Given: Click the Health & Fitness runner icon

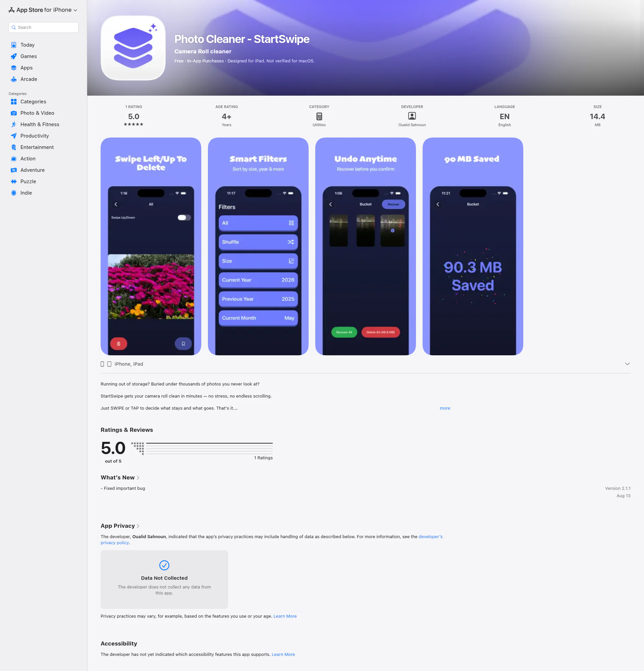Looking at the screenshot, I should 14,124.
